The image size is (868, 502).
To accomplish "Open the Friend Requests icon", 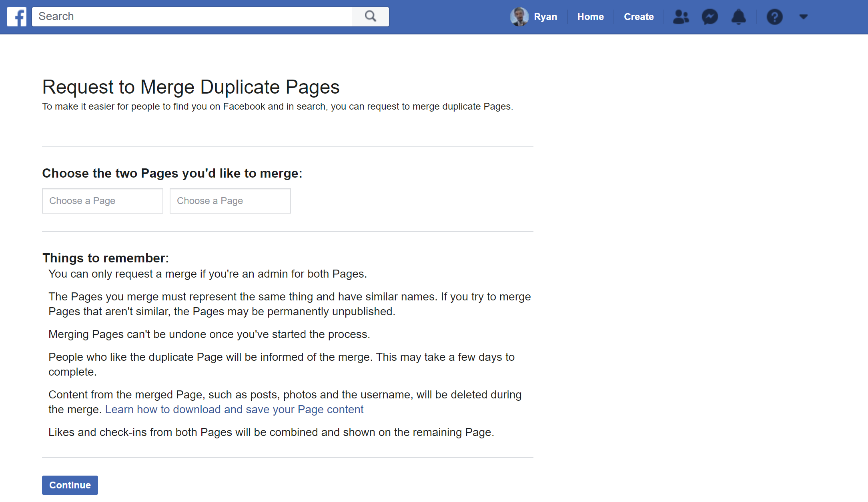I will [681, 17].
